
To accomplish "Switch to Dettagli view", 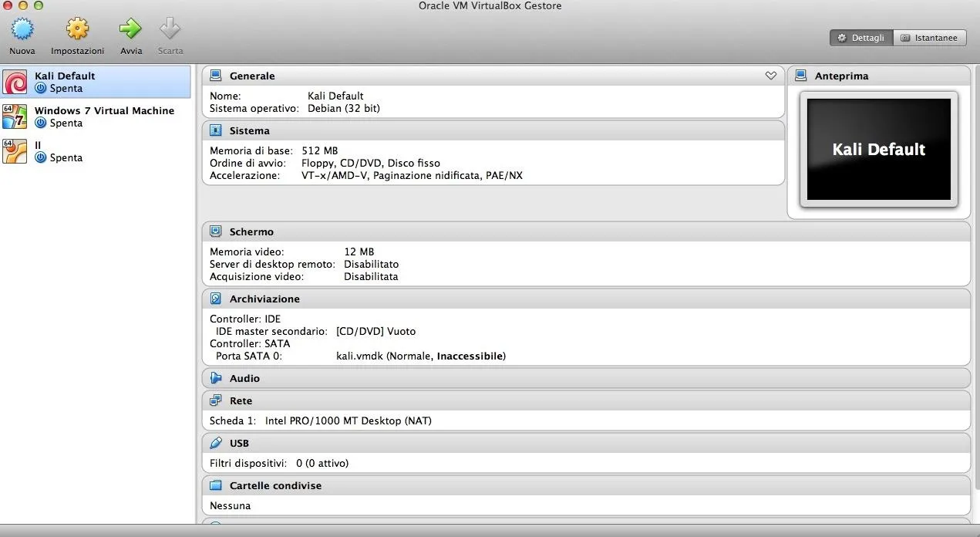I will pyautogui.click(x=861, y=38).
